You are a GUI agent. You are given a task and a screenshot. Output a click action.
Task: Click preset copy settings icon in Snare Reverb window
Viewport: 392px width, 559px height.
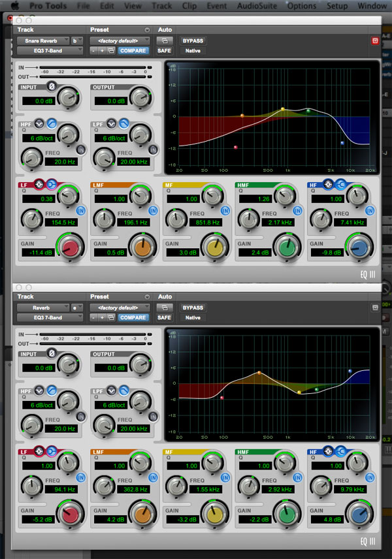pyautogui.click(x=111, y=51)
